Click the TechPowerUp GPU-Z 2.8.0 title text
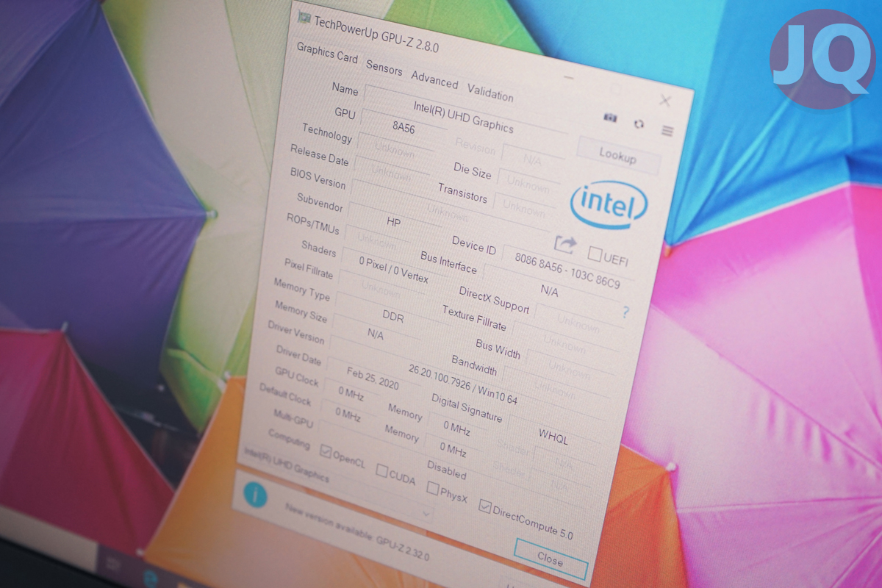Screen dimensions: 882x588 point(377,33)
